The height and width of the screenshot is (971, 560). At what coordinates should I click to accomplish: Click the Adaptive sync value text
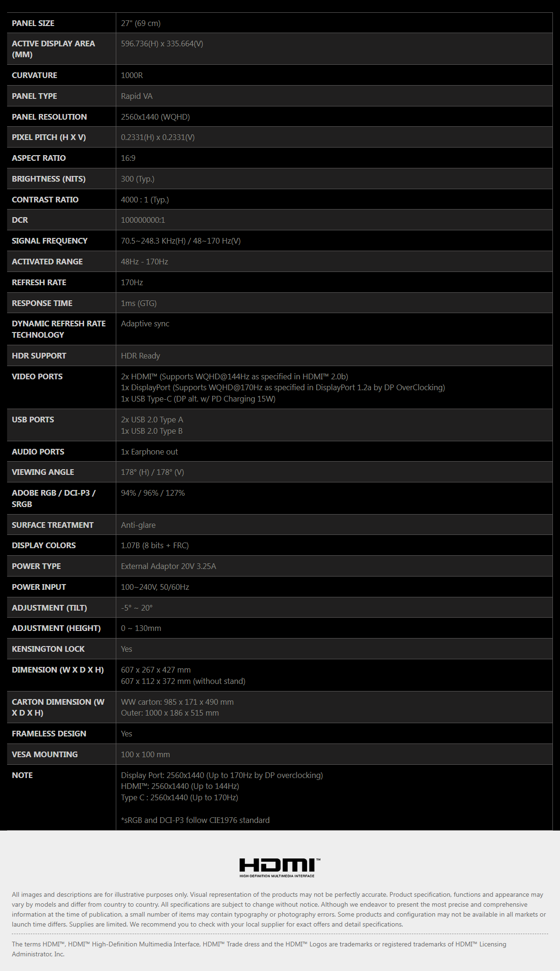click(145, 324)
